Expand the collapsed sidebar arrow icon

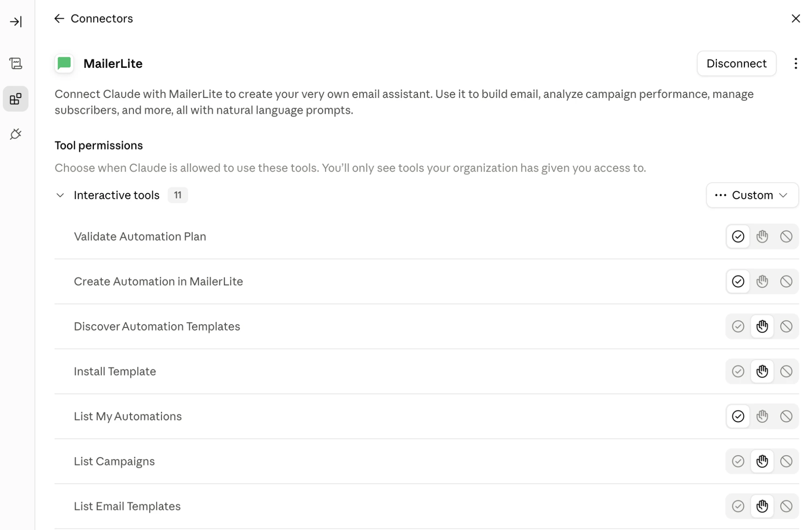point(16,22)
